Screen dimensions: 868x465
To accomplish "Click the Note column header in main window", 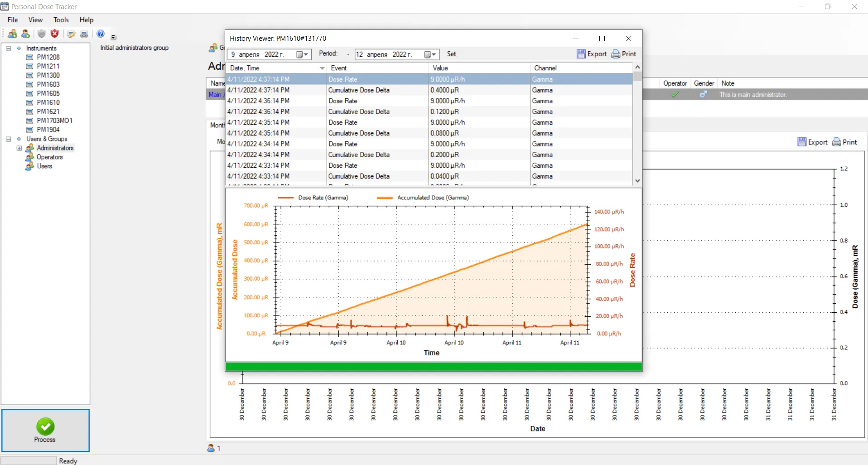I will pyautogui.click(x=728, y=83).
